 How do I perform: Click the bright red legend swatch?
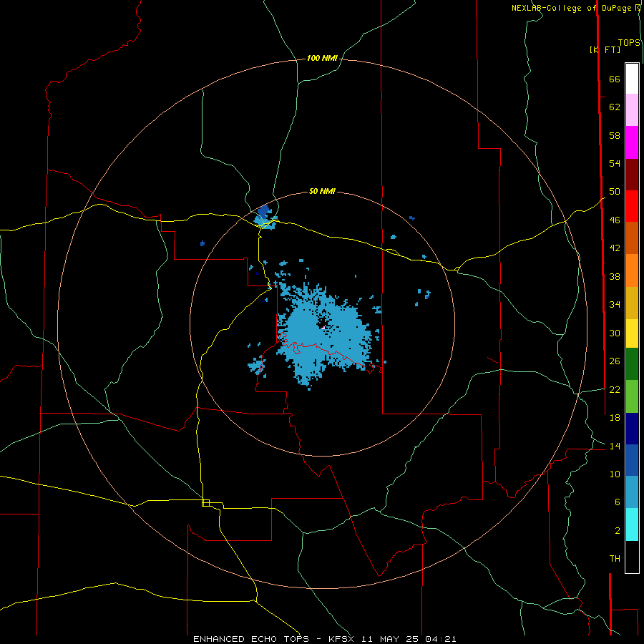[x=632, y=206]
